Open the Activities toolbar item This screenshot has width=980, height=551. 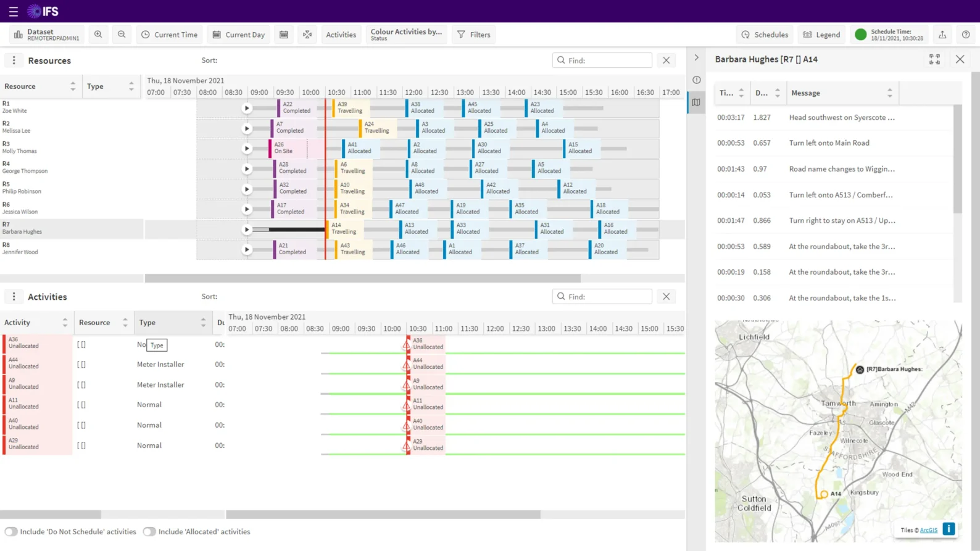click(341, 35)
